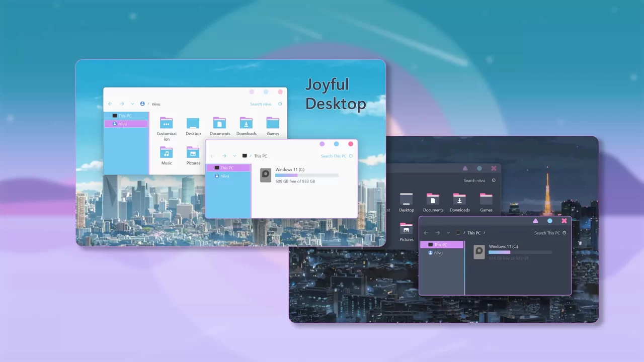Focus the dark 'Search niivu' field
Viewport: 644px width, 362px height.
[474, 180]
